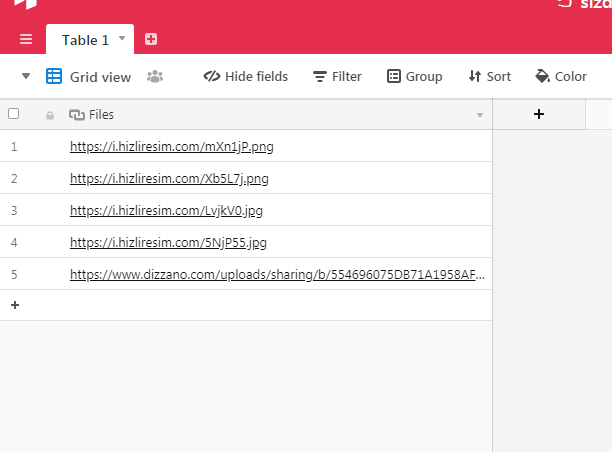The image size is (612, 452).
Task: Switch to the Table 1 tab
Action: [85, 40]
